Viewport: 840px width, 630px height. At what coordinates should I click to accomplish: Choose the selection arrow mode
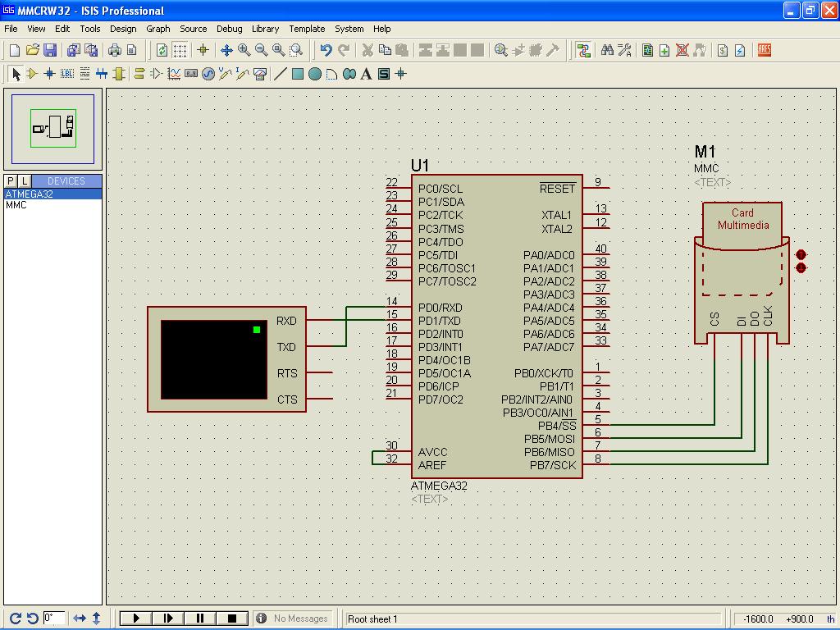click(16, 74)
